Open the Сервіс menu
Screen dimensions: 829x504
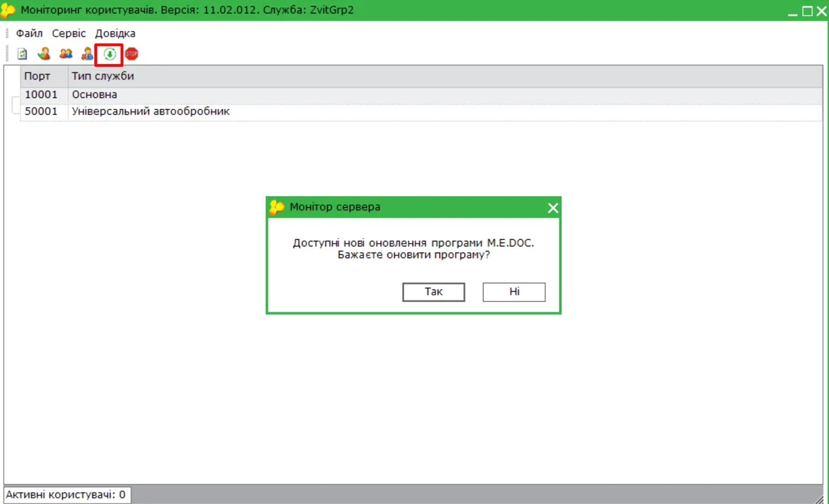(69, 33)
